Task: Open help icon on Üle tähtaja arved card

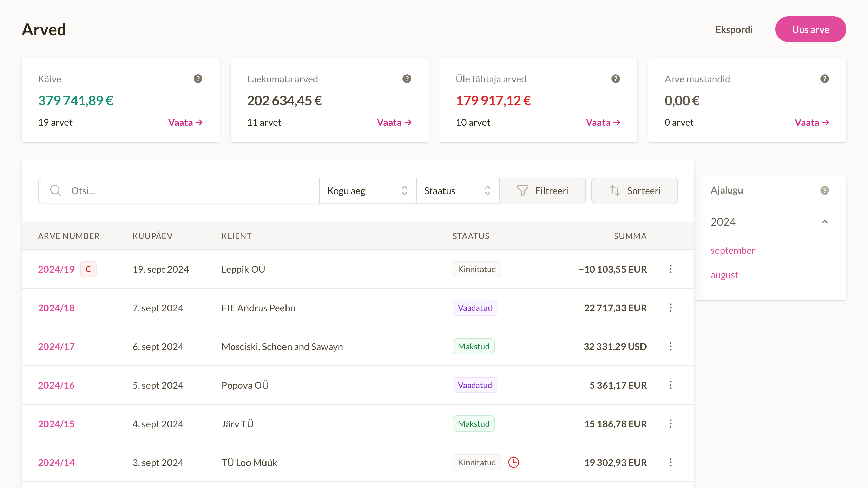Action: coord(616,79)
